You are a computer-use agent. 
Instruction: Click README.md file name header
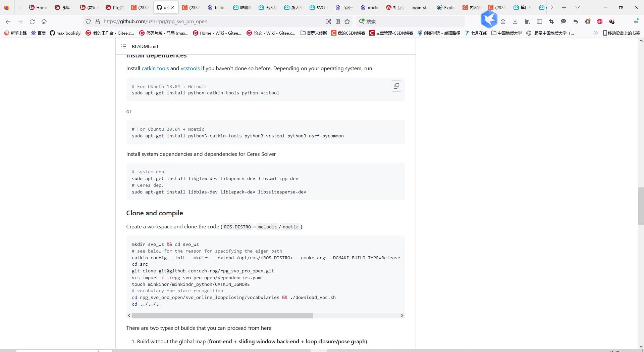(x=145, y=46)
